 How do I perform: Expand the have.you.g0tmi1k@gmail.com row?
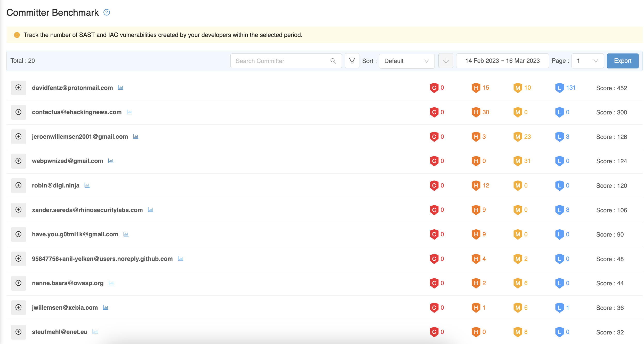tap(19, 234)
